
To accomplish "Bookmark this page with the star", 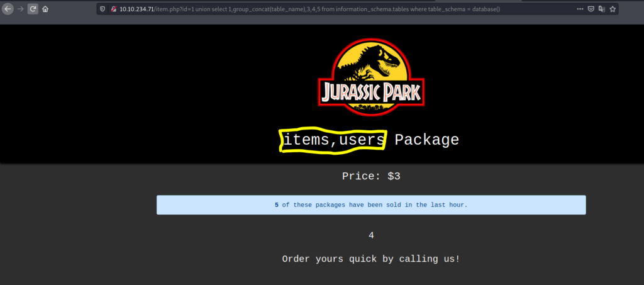I will point(613,9).
